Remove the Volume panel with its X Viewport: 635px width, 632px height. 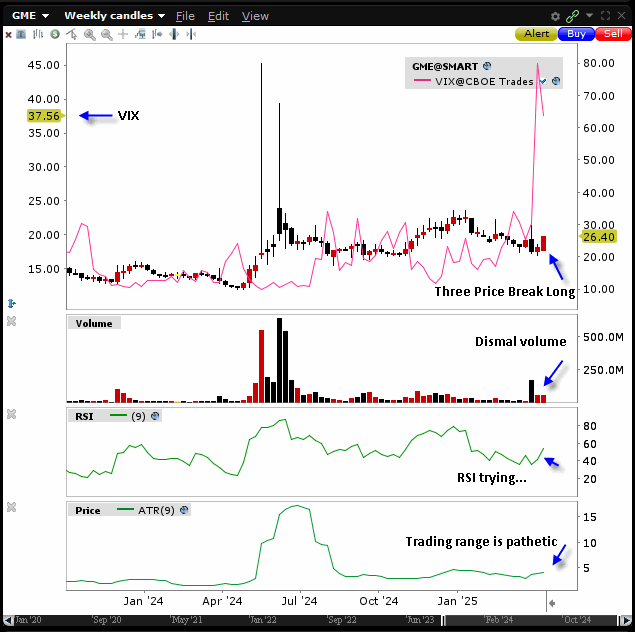(11, 321)
